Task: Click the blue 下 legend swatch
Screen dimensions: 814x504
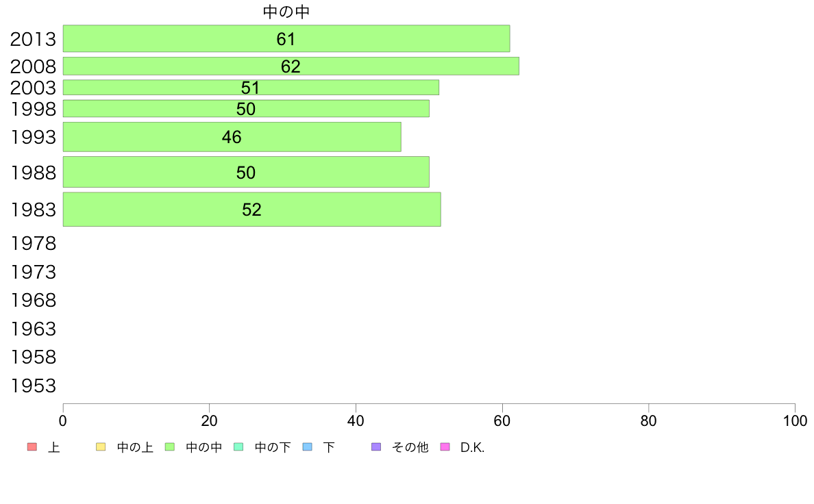Action: [308, 447]
